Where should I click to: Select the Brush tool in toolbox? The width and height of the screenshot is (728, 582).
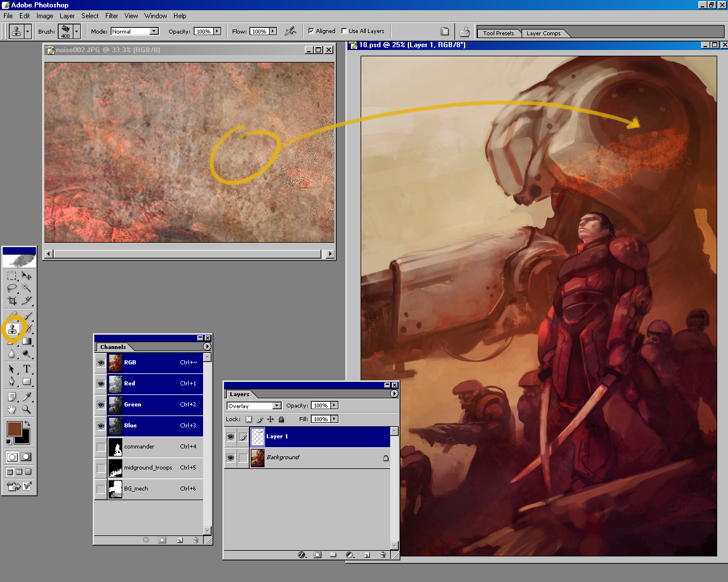[x=27, y=317]
